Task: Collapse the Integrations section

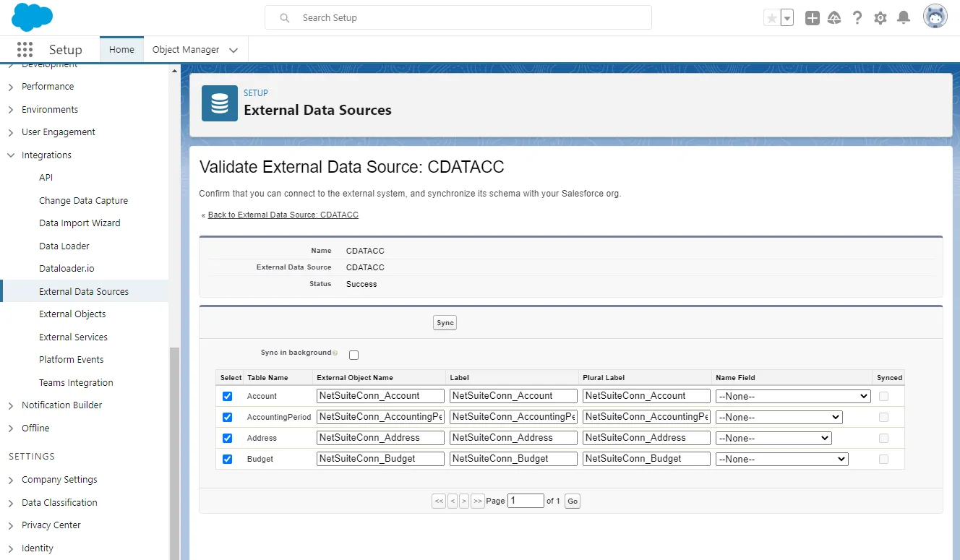Action: click(12, 155)
